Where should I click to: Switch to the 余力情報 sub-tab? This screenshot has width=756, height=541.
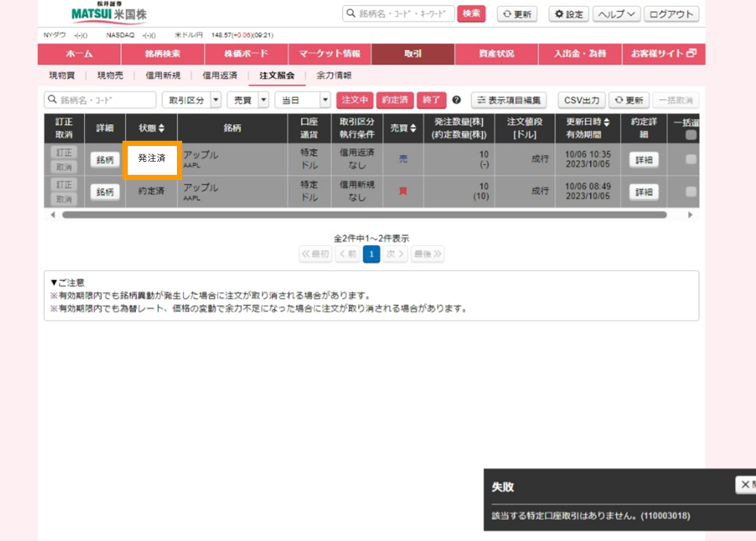[x=333, y=76]
